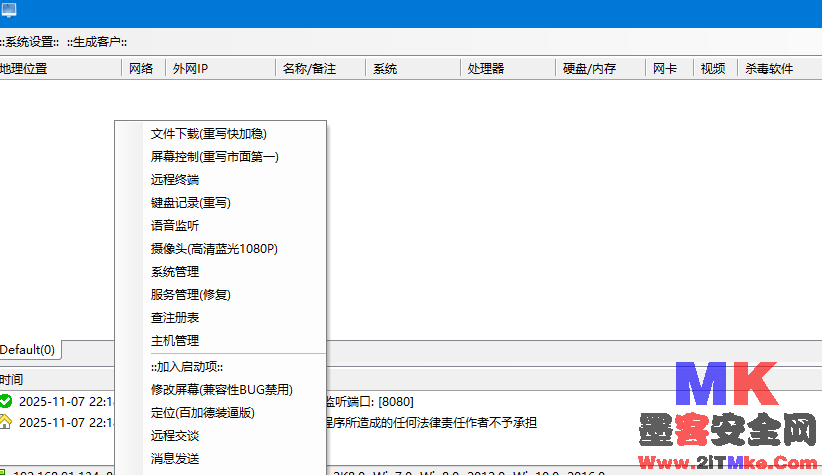Click the monitor app icon in title bar
The image size is (822, 475).
8,11
